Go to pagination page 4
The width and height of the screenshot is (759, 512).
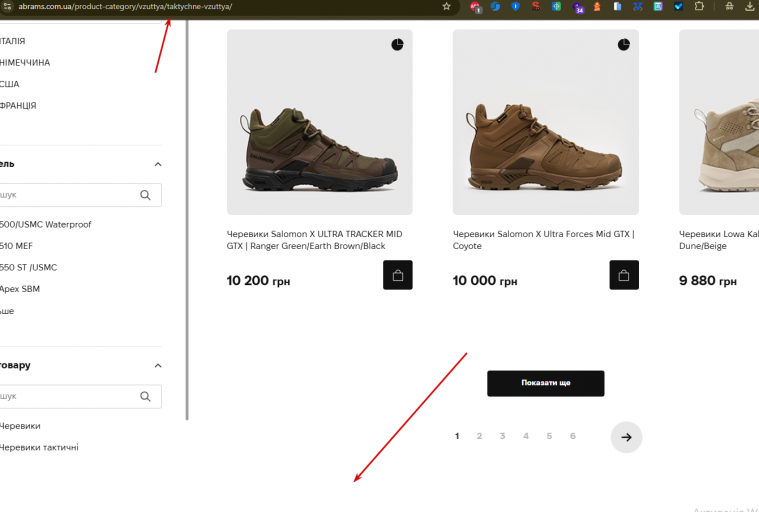tap(526, 436)
